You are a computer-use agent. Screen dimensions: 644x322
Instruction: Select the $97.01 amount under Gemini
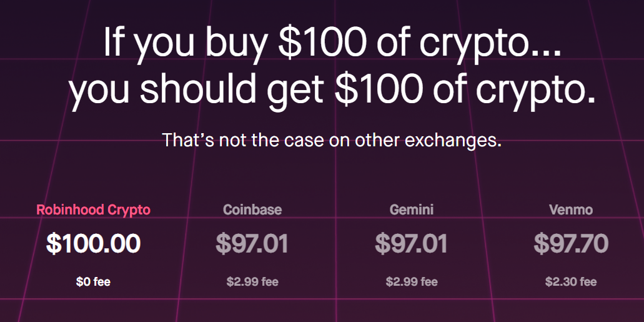pos(411,243)
